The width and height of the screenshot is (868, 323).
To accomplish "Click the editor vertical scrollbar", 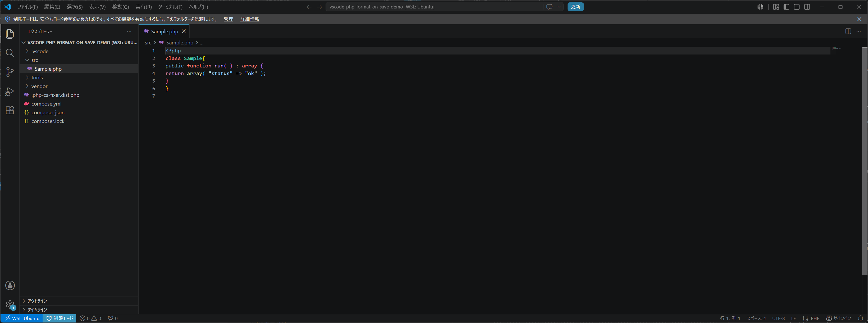I will (x=865, y=161).
